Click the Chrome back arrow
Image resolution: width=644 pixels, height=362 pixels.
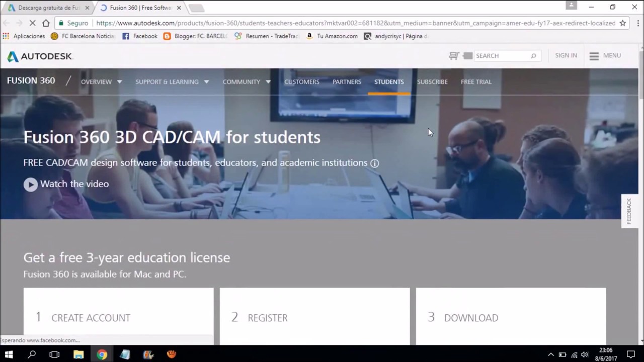tap(6, 23)
